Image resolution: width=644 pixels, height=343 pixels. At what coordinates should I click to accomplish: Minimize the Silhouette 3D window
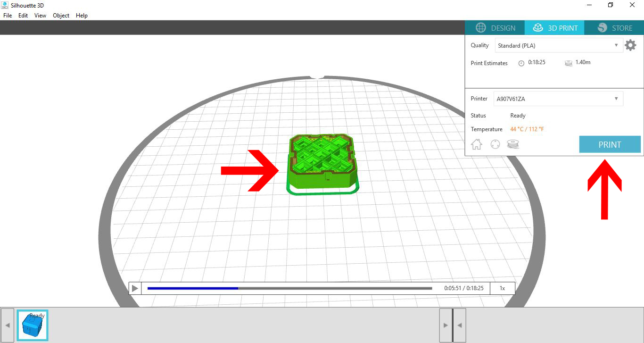pos(589,5)
